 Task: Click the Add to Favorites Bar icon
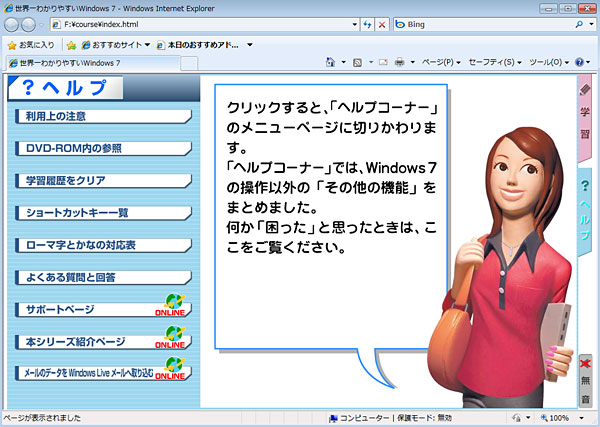click(72, 46)
